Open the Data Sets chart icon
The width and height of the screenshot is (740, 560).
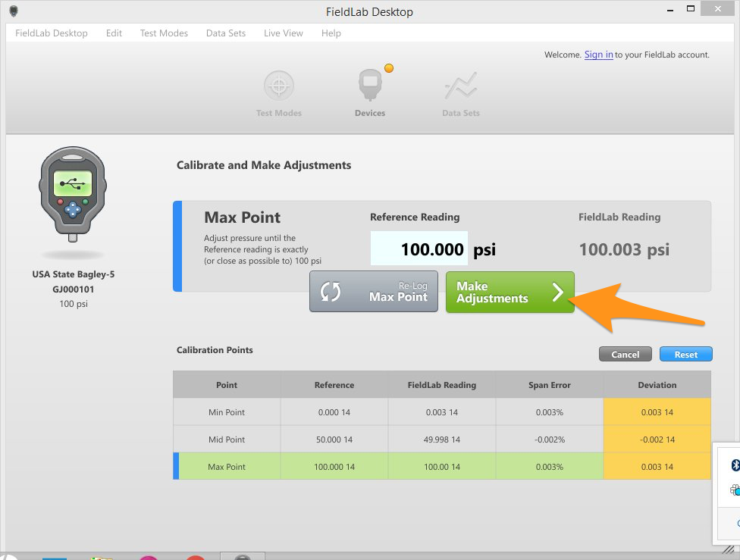(x=461, y=86)
